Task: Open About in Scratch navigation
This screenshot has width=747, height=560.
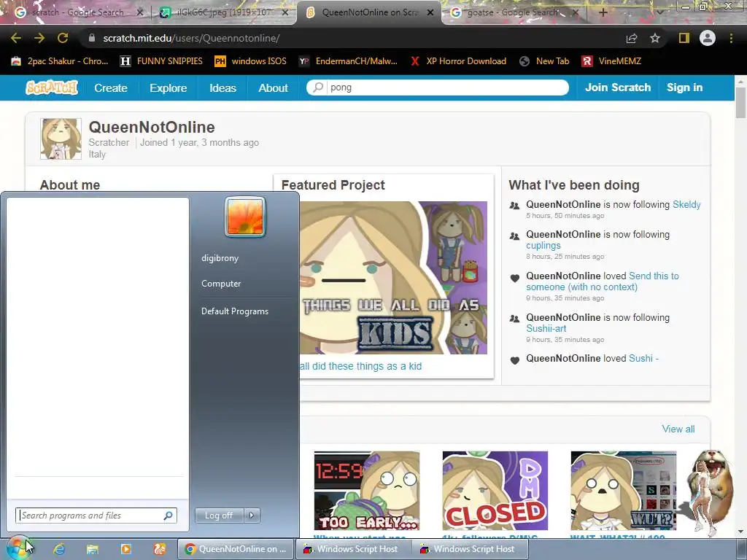Action: (x=273, y=87)
